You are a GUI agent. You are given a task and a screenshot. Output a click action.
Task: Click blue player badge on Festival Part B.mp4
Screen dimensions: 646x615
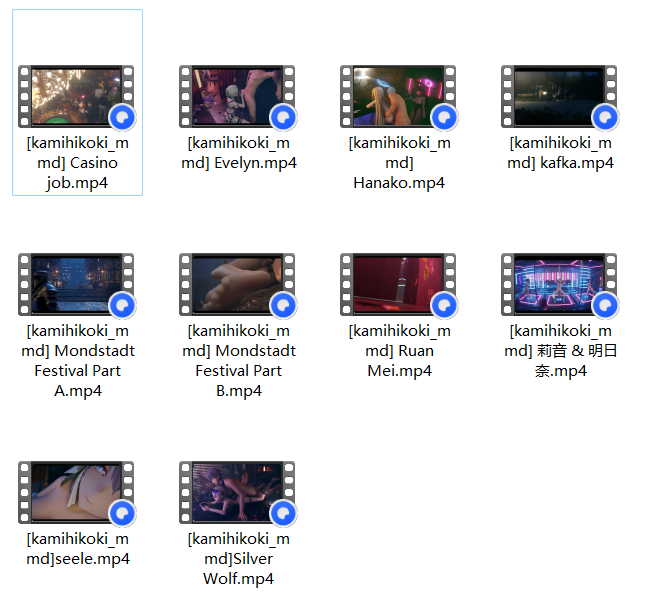point(283,305)
